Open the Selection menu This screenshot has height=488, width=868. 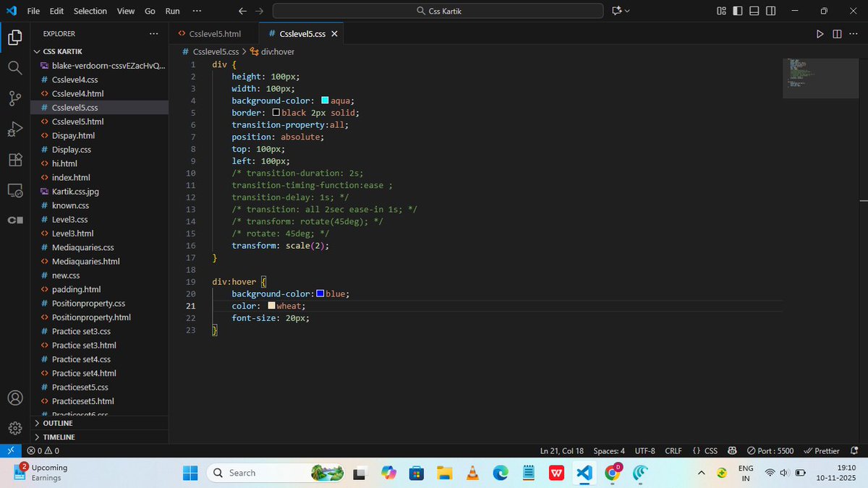tap(90, 11)
